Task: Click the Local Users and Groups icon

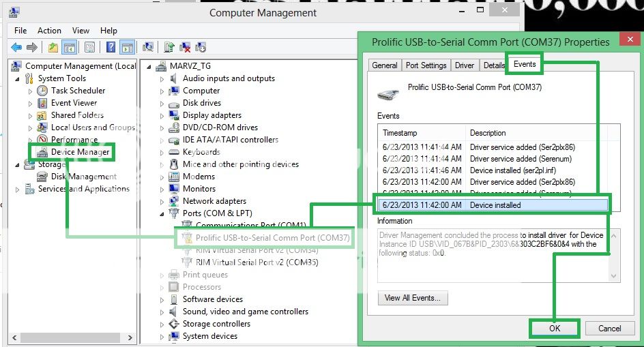Action: coord(42,127)
